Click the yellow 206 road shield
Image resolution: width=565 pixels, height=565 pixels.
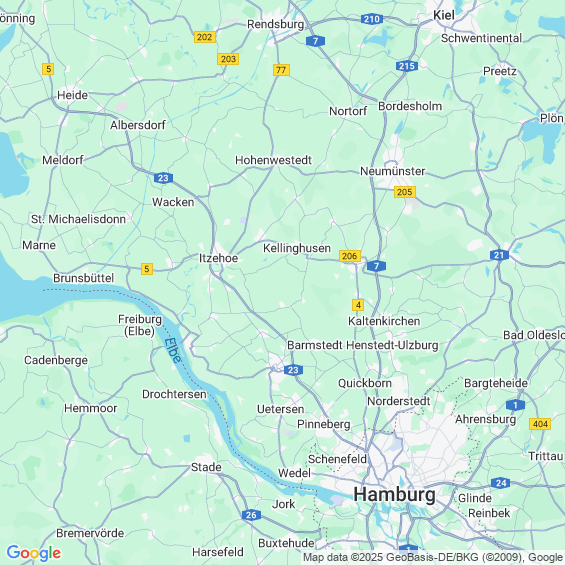pos(350,256)
